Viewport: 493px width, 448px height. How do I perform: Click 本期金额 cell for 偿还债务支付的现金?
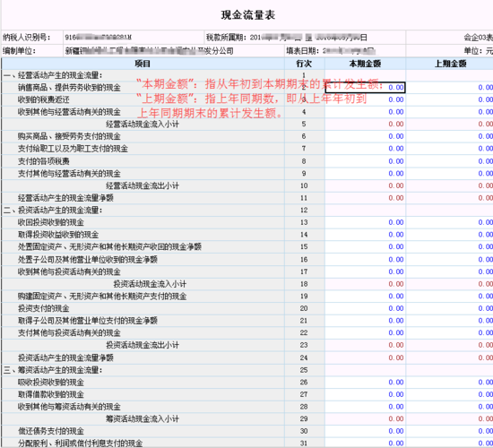click(365, 432)
